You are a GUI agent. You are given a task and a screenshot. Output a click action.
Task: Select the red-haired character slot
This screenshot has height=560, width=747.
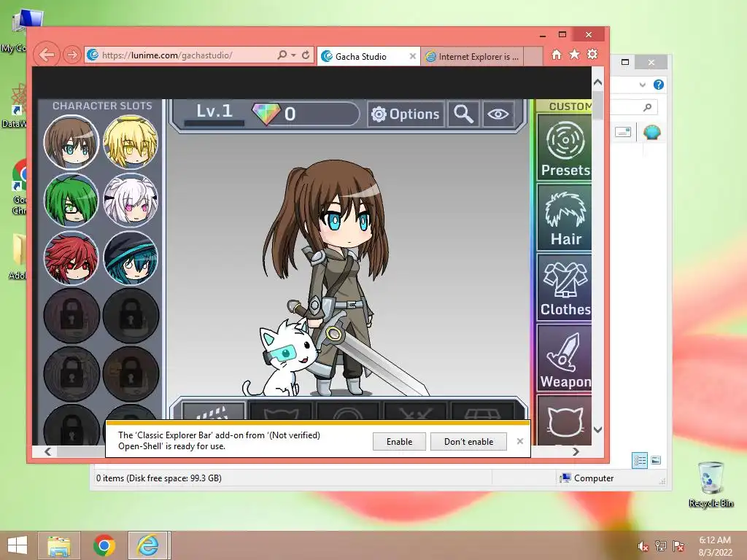tap(71, 258)
